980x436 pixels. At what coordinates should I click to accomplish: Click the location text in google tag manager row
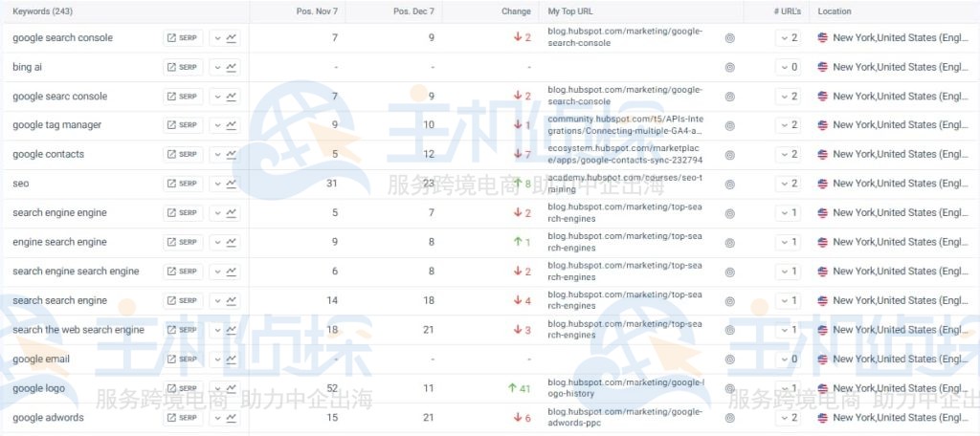[901, 125]
